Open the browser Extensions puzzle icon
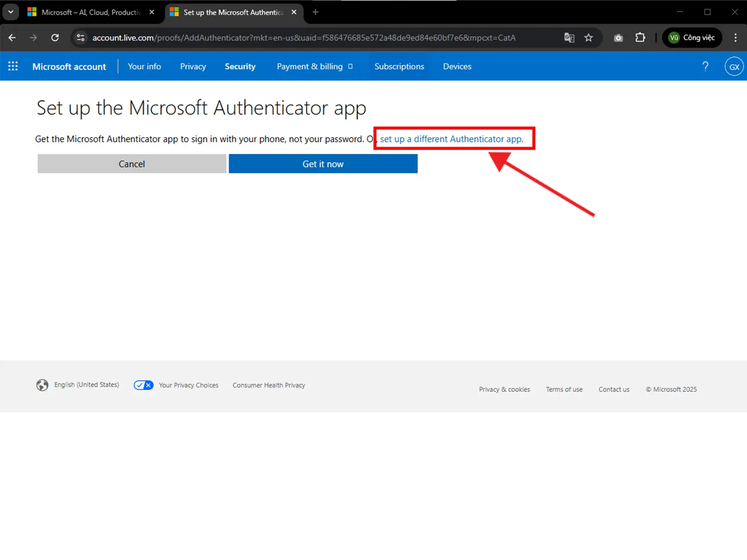 point(640,37)
